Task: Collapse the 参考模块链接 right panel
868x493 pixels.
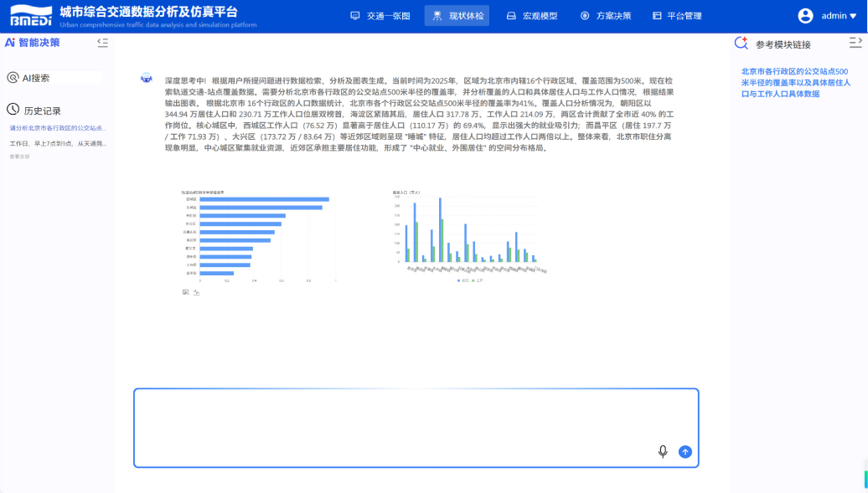Action: click(x=855, y=42)
